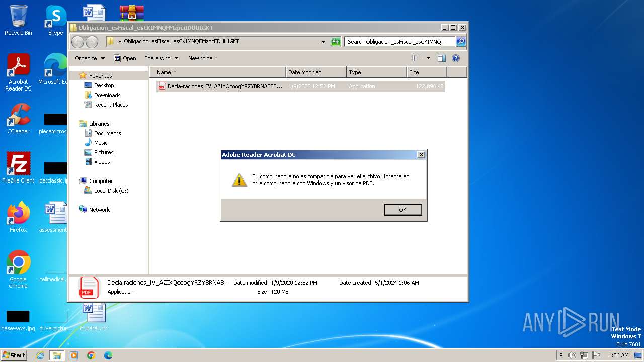
Task: Click the search folder input field
Action: pyautogui.click(x=399, y=42)
